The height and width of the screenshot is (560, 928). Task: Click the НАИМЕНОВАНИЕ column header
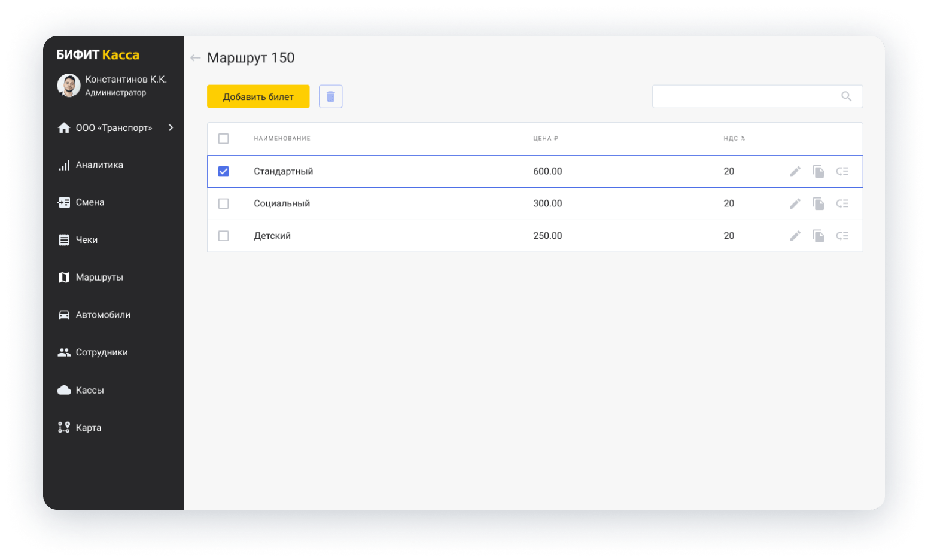282,139
